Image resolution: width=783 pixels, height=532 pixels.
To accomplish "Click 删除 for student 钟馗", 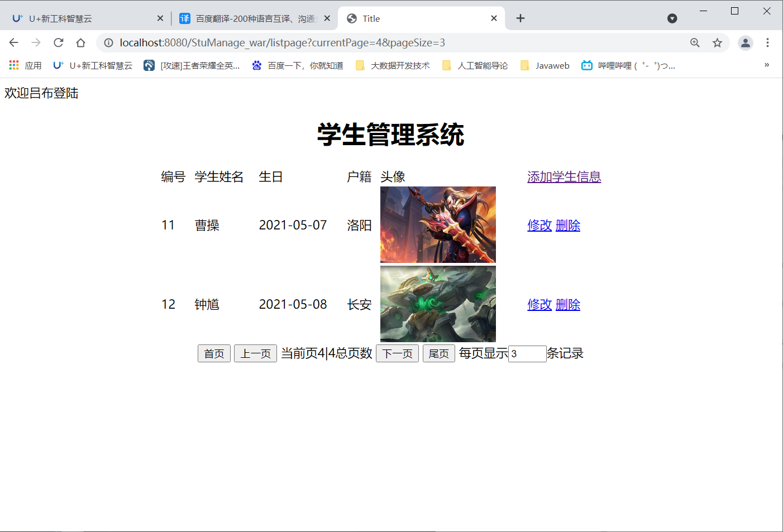I will click(x=568, y=305).
